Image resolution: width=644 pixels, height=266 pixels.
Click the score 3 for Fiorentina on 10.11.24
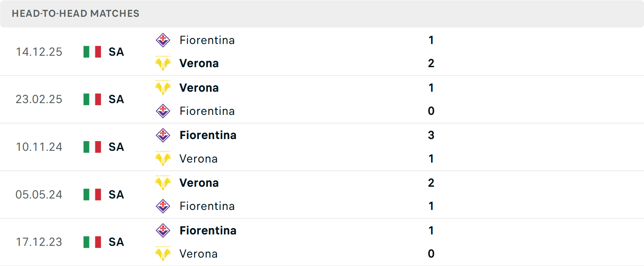(x=431, y=135)
